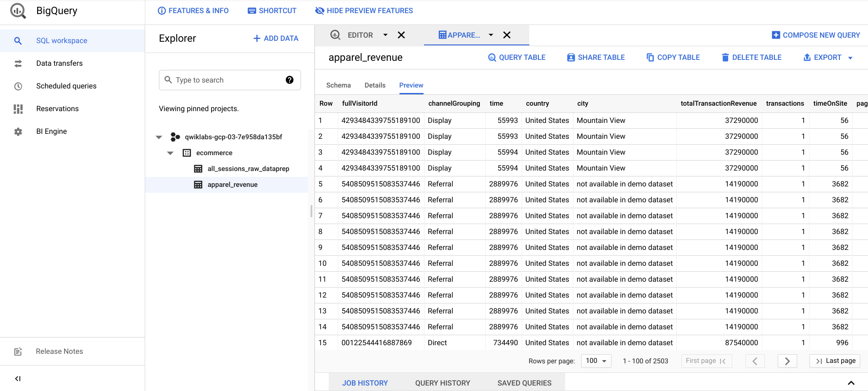Open Scheduled queries menu item
This screenshot has height=391, width=868.
pyautogui.click(x=73, y=86)
